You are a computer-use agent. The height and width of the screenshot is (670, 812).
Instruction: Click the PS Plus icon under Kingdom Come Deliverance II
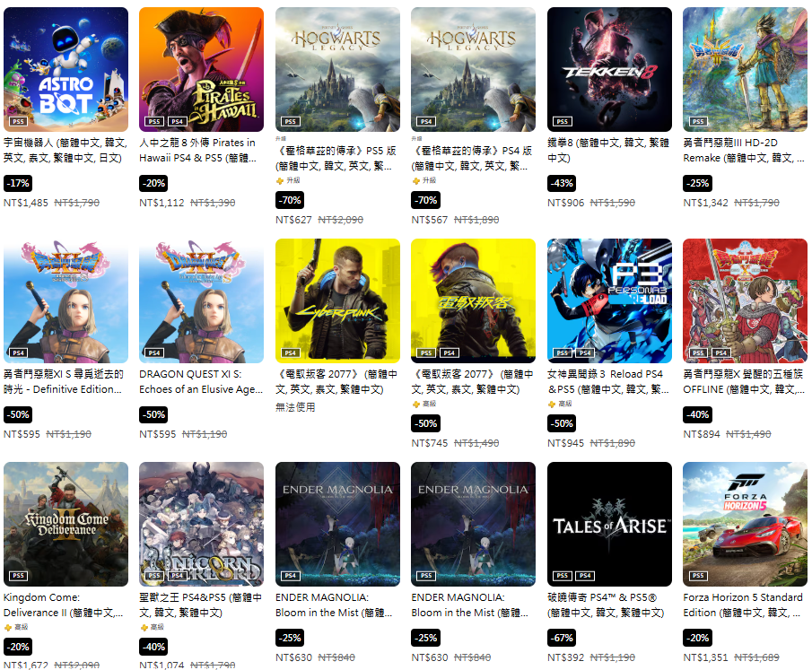click(8, 627)
